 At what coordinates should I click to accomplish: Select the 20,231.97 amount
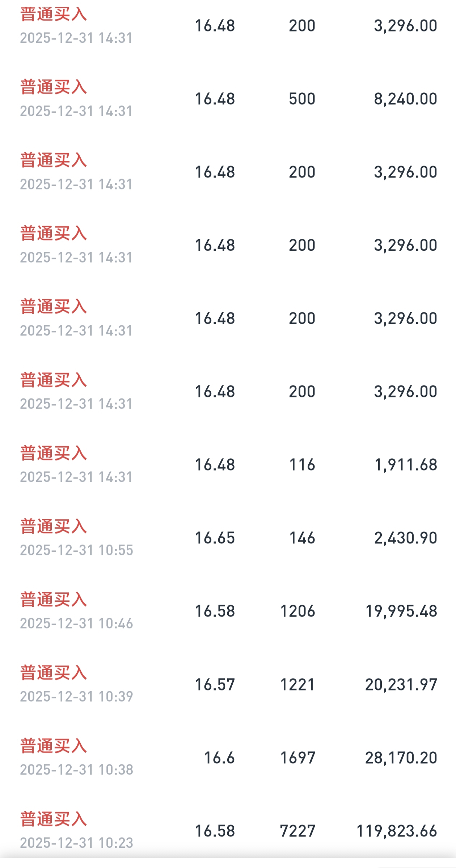pyautogui.click(x=401, y=685)
